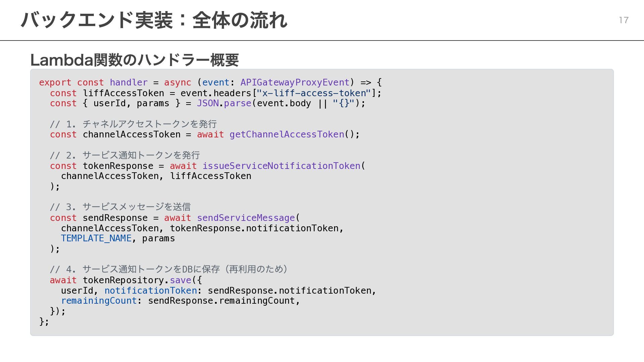Click comment 4 about DBに保存
Viewport: 644px width, 362px height.
pos(168,269)
